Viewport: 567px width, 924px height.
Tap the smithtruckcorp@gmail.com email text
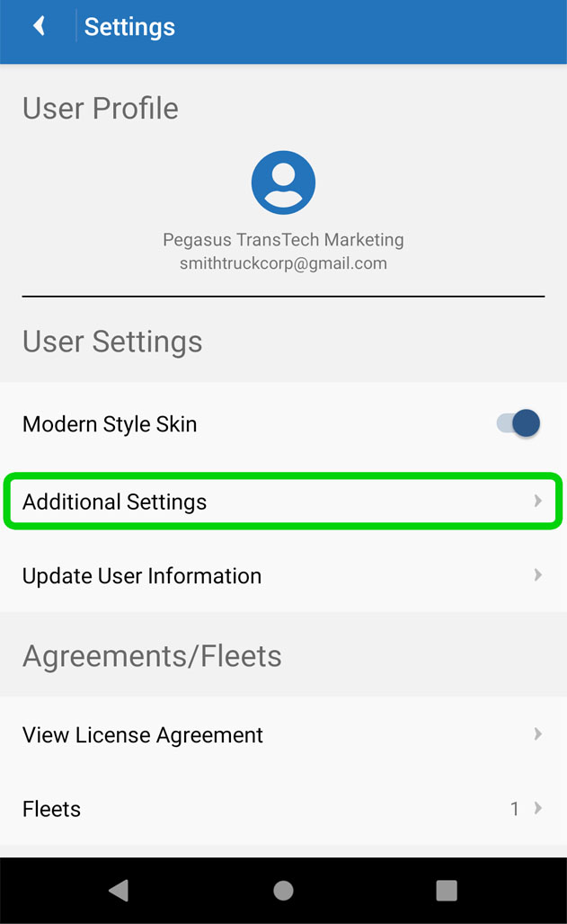click(x=283, y=264)
